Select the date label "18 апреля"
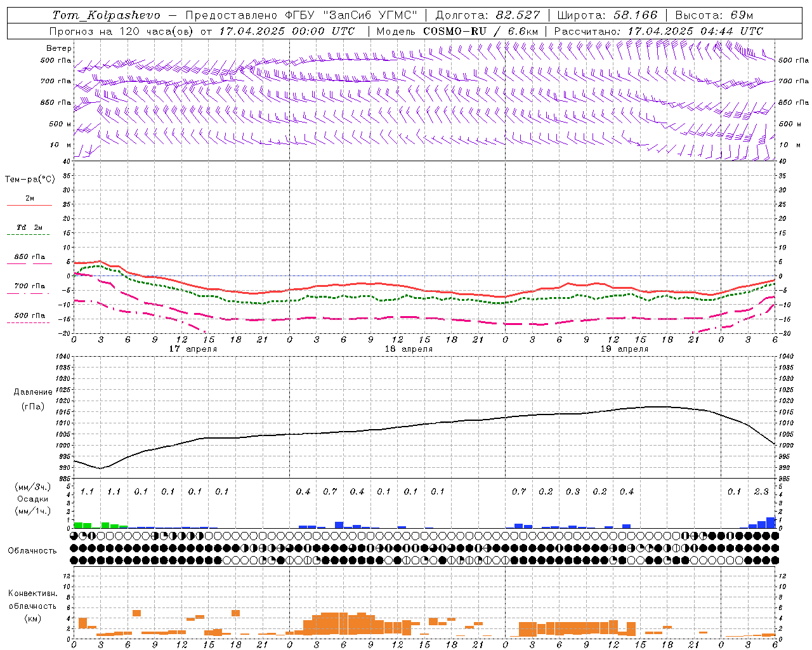This screenshot has width=812, height=650. (409, 349)
